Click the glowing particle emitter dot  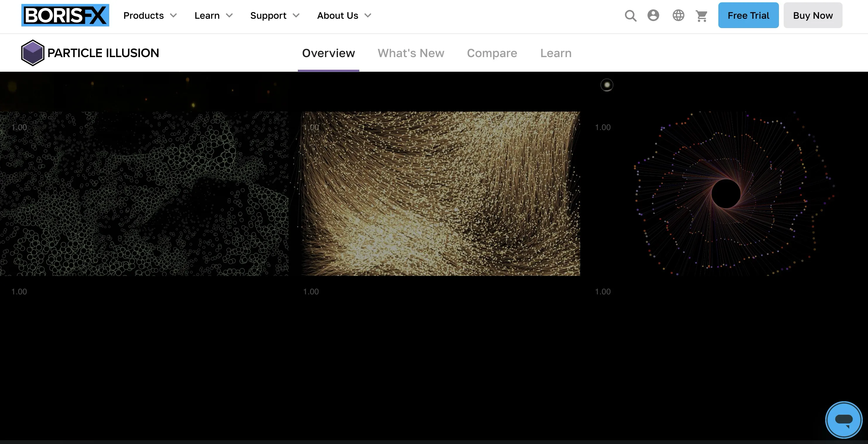pos(607,85)
